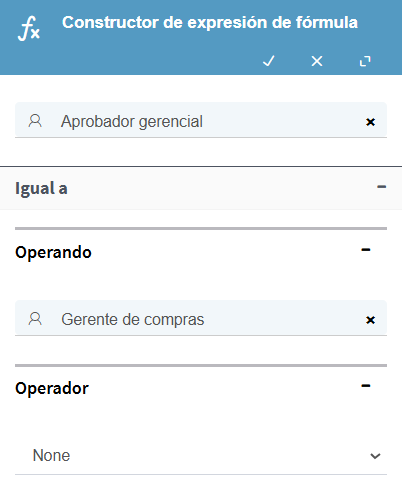Image resolution: width=402 pixels, height=491 pixels.
Task: Click the user icon beside Gerente de compras
Action: tap(35, 319)
